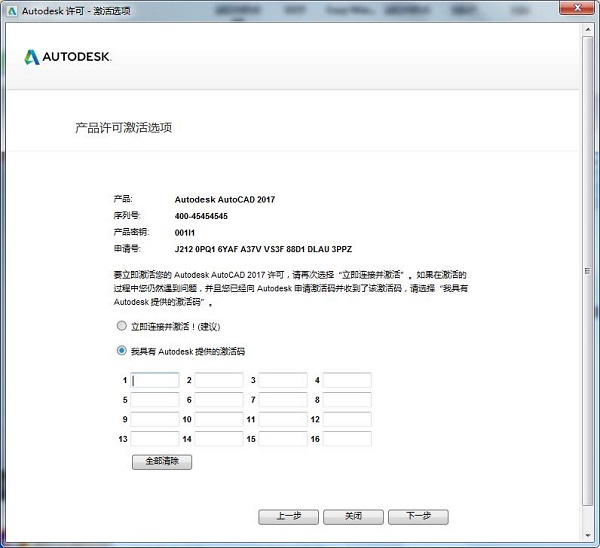Click the Autodesk logo in the header

(68, 57)
